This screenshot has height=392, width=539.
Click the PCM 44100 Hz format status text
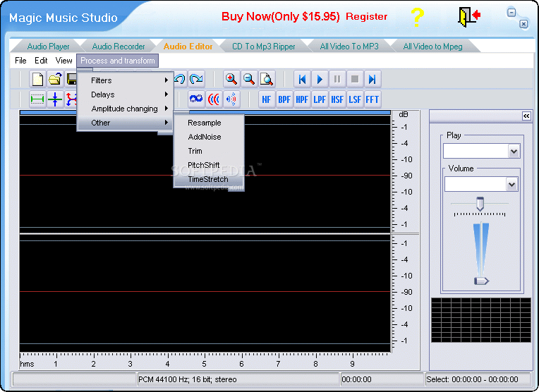[188, 379]
